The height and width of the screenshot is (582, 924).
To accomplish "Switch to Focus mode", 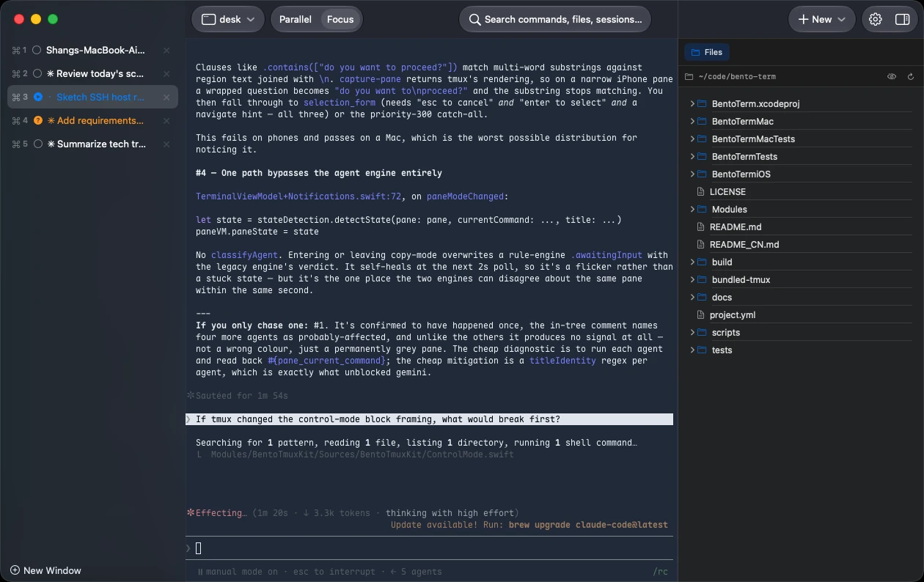I will (340, 20).
